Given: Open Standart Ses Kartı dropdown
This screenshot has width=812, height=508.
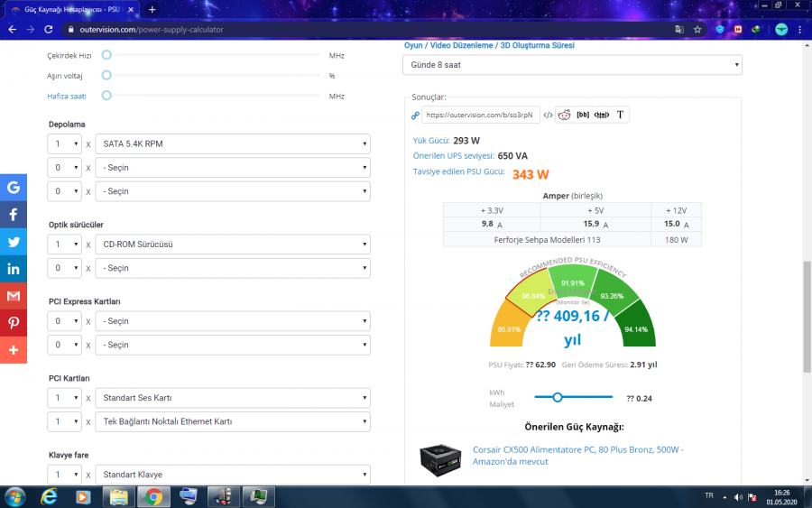Looking at the screenshot, I should pos(233,398).
